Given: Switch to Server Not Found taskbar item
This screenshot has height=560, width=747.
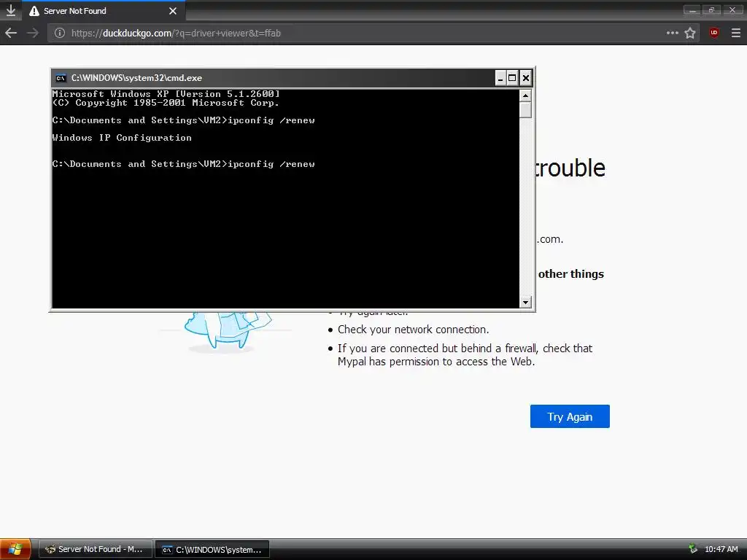Looking at the screenshot, I should click(x=96, y=550).
